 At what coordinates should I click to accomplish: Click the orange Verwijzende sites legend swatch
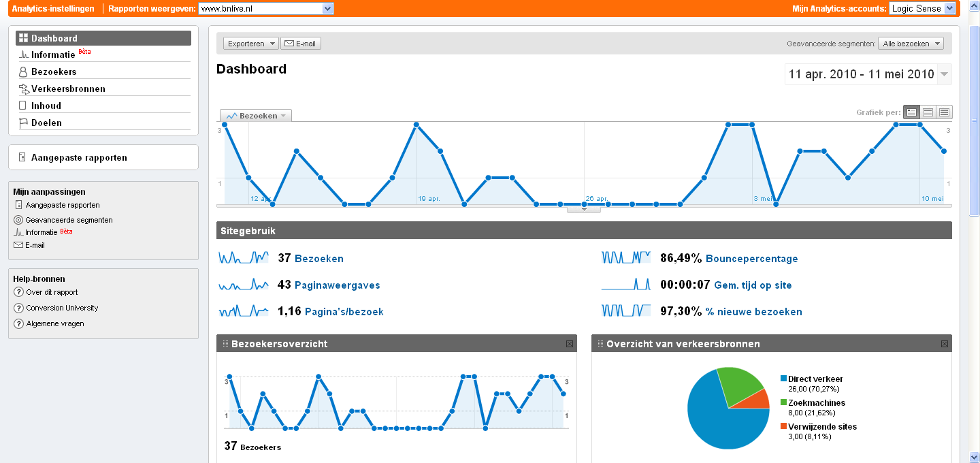click(784, 426)
